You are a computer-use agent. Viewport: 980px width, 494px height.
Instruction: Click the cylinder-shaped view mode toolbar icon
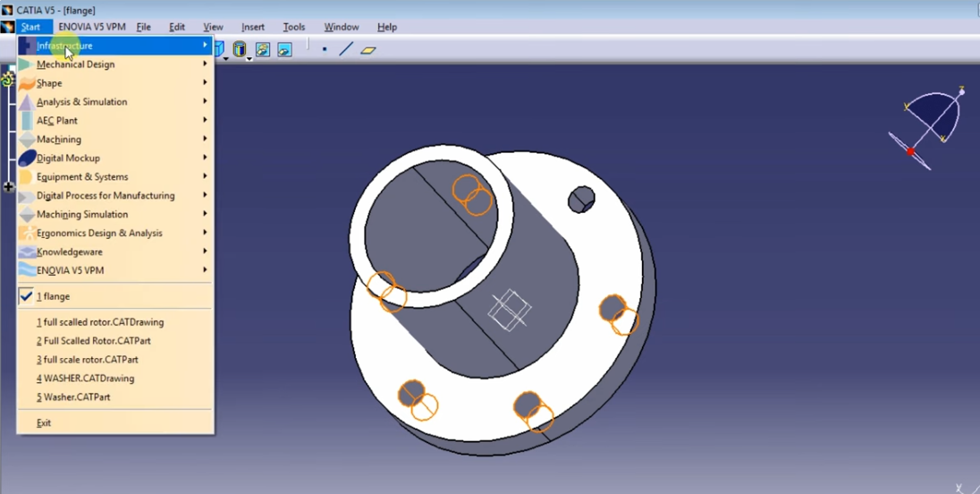point(240,49)
